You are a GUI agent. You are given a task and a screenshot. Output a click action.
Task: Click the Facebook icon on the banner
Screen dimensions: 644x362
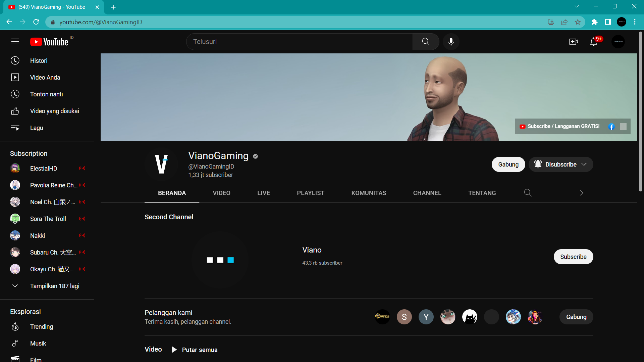611,127
